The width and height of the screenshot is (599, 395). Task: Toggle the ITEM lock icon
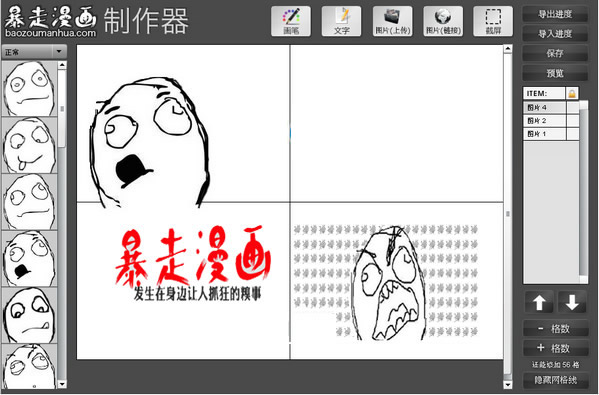click(572, 93)
